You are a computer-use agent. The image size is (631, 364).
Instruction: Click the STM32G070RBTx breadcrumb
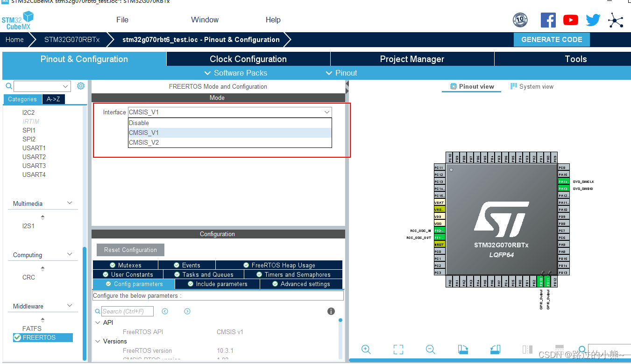(72, 40)
